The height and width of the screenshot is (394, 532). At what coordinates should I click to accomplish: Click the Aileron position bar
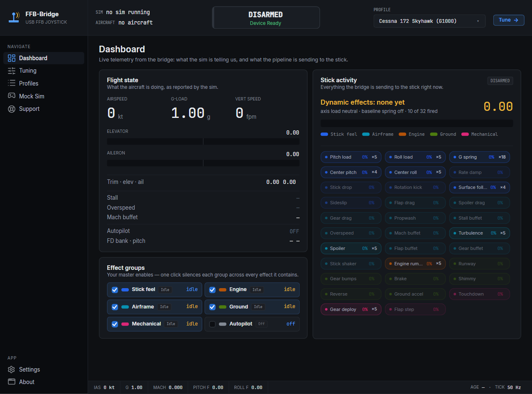click(203, 163)
